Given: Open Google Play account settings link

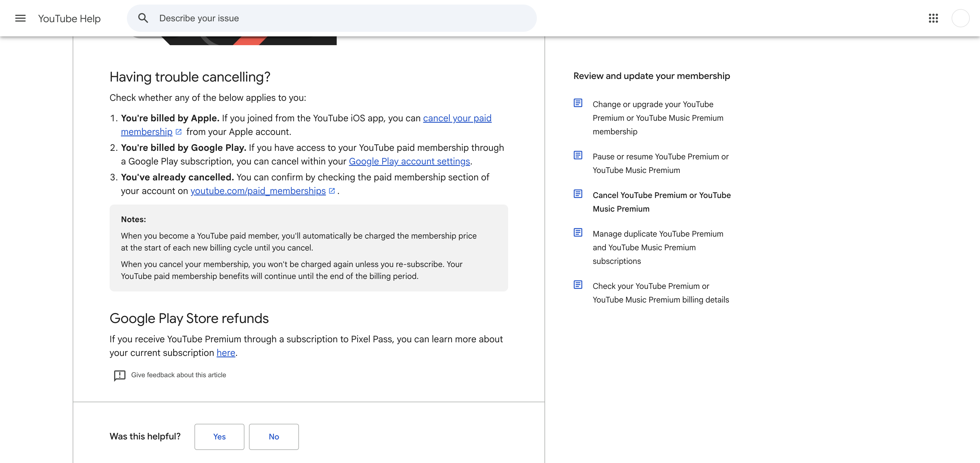Looking at the screenshot, I should click(409, 161).
